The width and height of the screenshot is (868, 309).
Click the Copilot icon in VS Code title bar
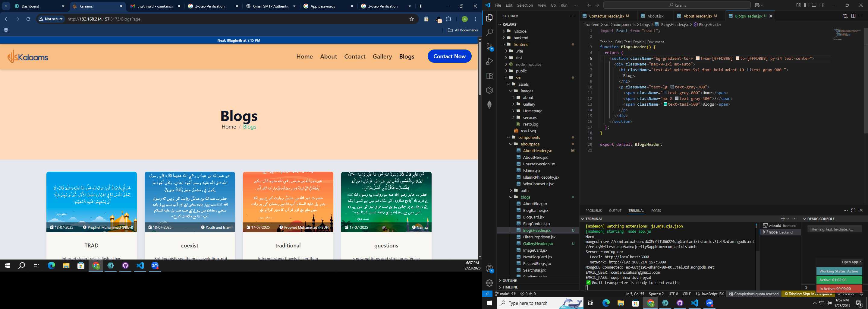pyautogui.click(x=757, y=5)
